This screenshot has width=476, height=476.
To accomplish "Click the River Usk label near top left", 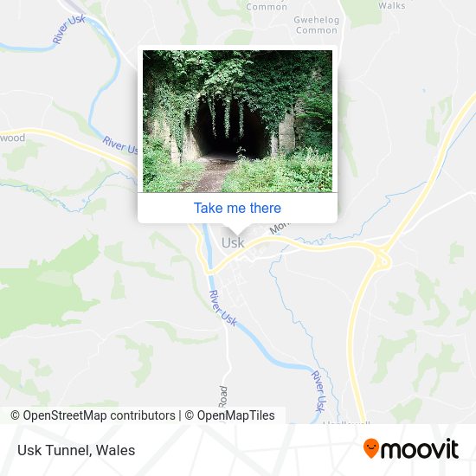I will coord(69,29).
